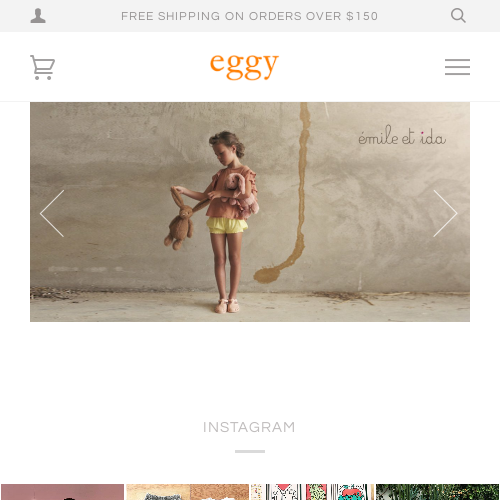500x500 pixels.
Task: Open the beige cork Instagram thumbnail
Action: pos(188,492)
